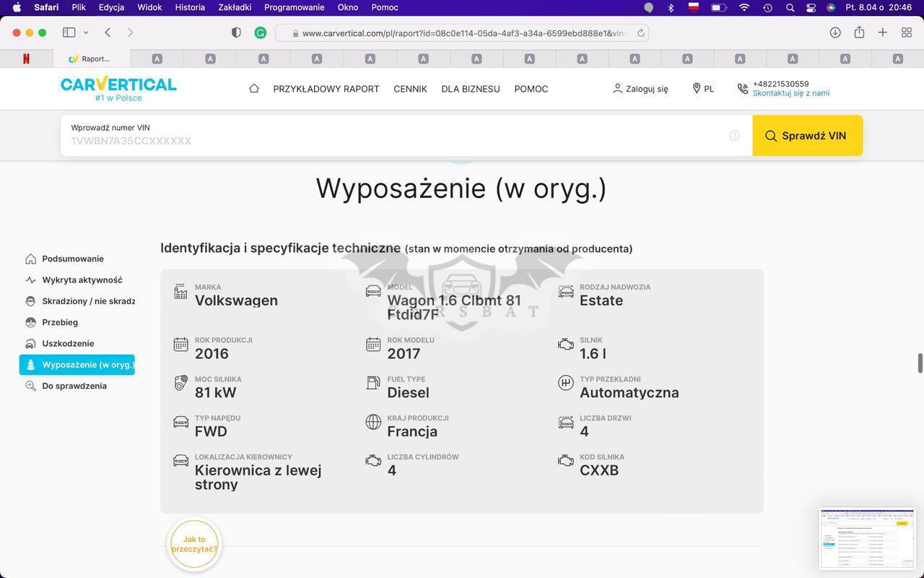Viewport: 924px width, 578px height.
Task: Open the tab overview grid icon
Action: 907,33
